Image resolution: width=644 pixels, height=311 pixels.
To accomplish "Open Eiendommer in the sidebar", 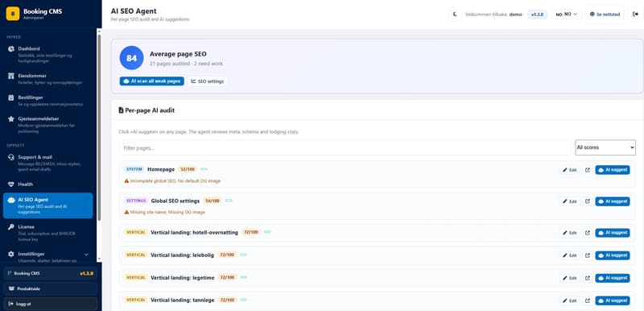I will pos(48,79).
